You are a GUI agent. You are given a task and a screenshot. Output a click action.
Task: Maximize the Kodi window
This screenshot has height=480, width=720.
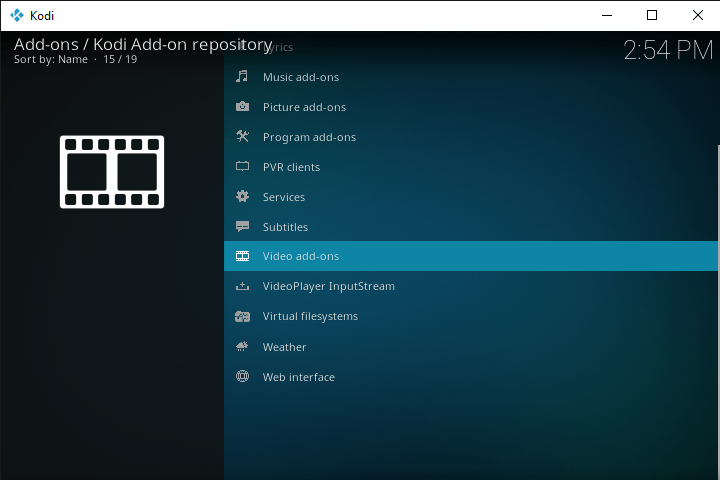click(652, 16)
